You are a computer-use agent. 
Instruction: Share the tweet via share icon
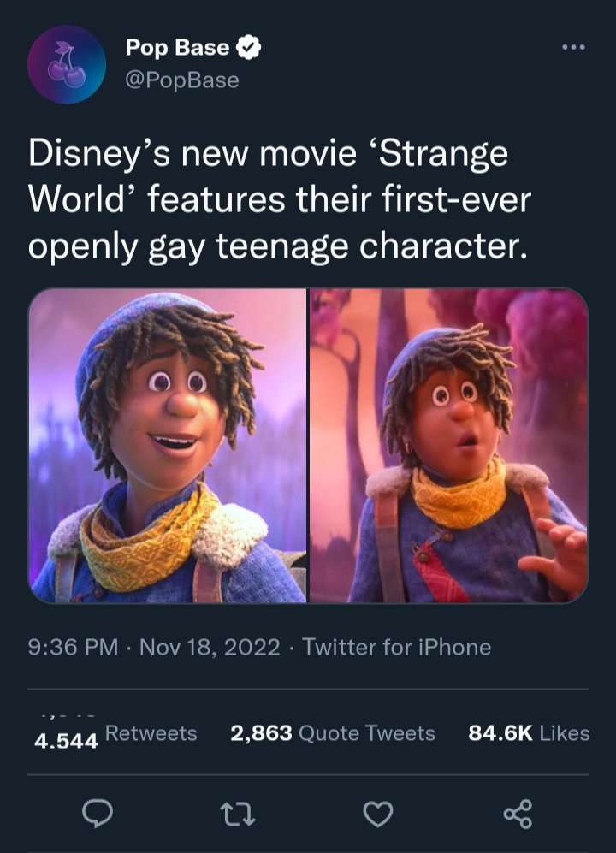coord(518,814)
